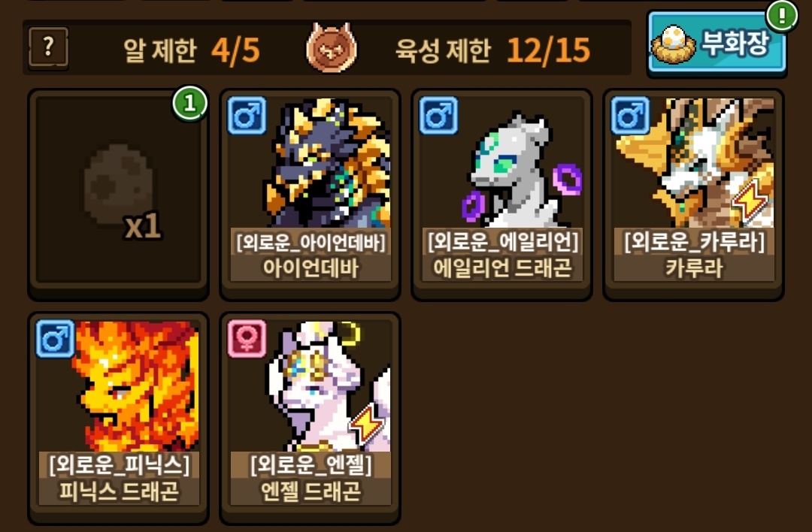The height and width of the screenshot is (532, 812).
Task: Click male gender icon on 에일리언 드래곤
Action: [x=438, y=116]
